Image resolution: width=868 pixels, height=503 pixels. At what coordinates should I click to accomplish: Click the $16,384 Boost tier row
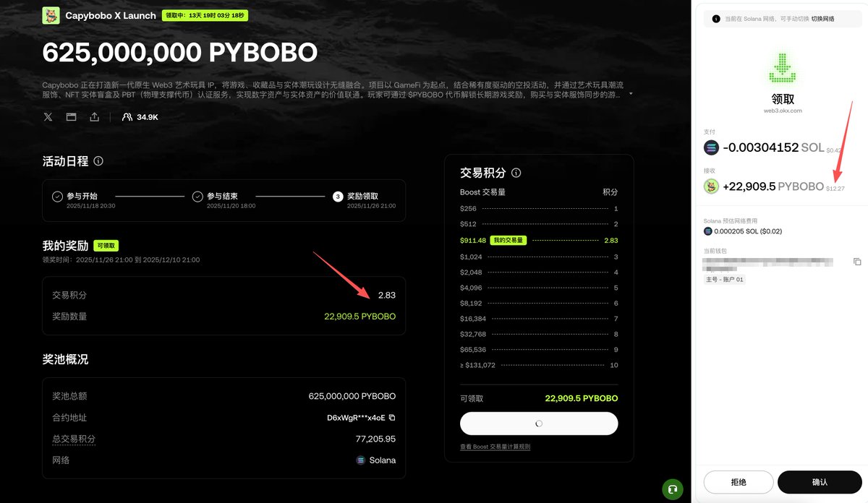[x=539, y=319]
